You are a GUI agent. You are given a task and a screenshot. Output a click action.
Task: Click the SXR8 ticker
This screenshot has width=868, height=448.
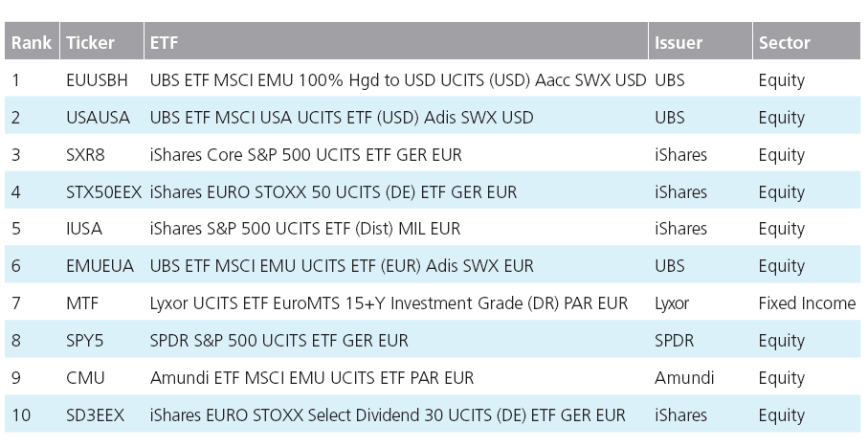point(85,154)
